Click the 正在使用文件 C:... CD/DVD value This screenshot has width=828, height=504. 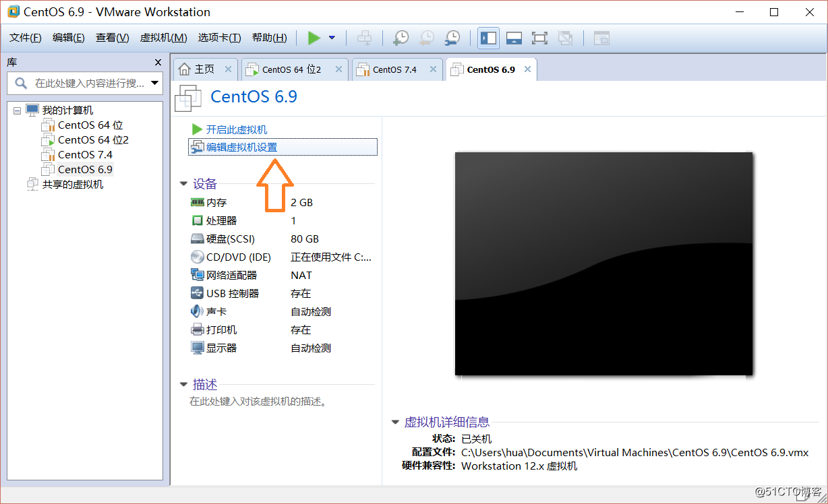coord(331,257)
